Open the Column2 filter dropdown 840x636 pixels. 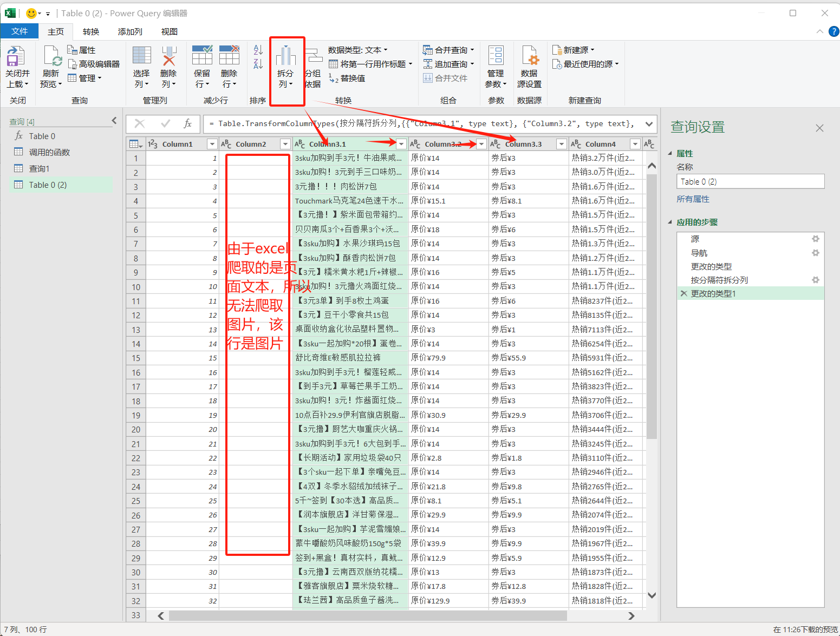pyautogui.click(x=285, y=144)
